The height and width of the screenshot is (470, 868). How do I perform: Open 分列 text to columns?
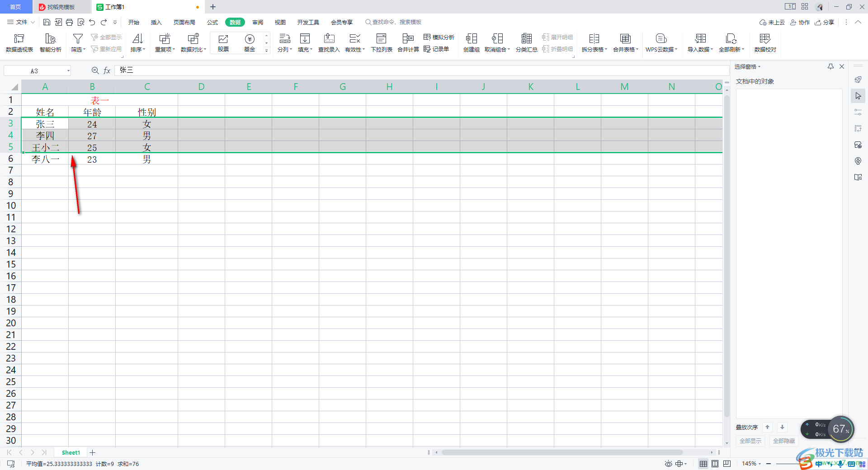[284, 43]
